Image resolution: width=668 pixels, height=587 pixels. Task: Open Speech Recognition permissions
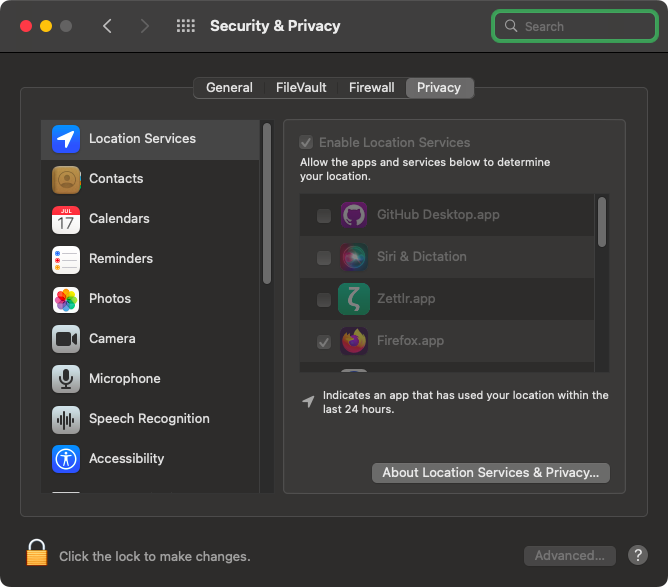[x=149, y=419]
